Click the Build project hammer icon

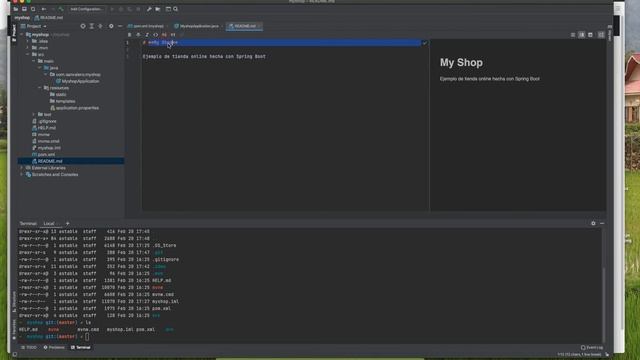point(61,9)
